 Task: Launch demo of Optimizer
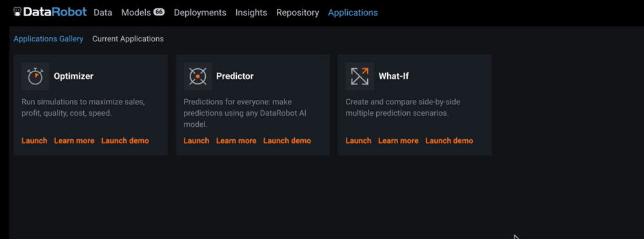[x=125, y=140]
